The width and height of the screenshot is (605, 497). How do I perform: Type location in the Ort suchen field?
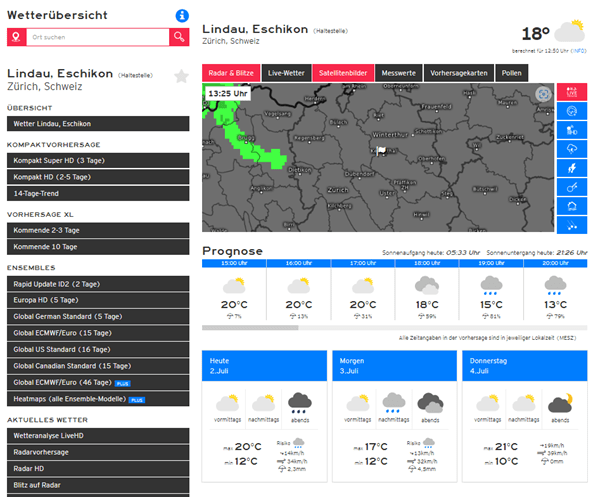click(x=97, y=37)
